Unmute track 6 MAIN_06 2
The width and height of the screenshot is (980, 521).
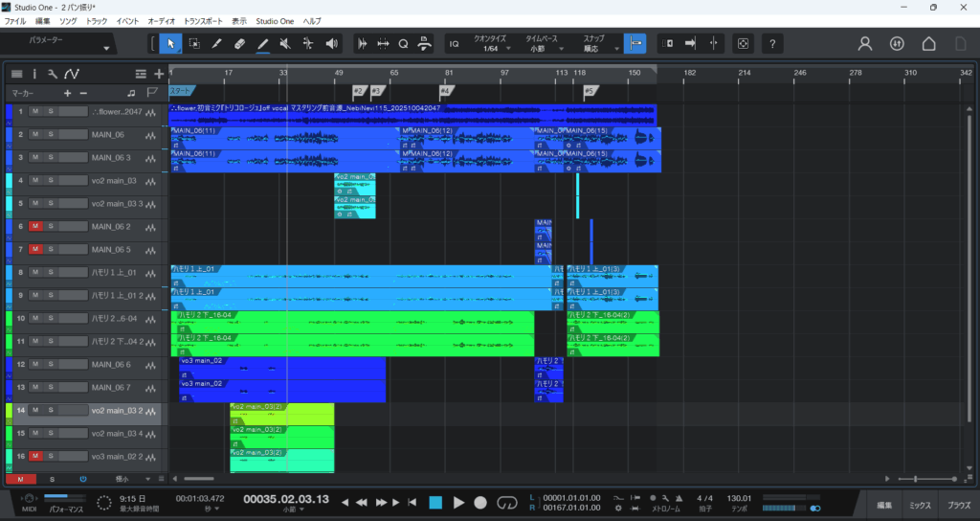[x=35, y=226]
